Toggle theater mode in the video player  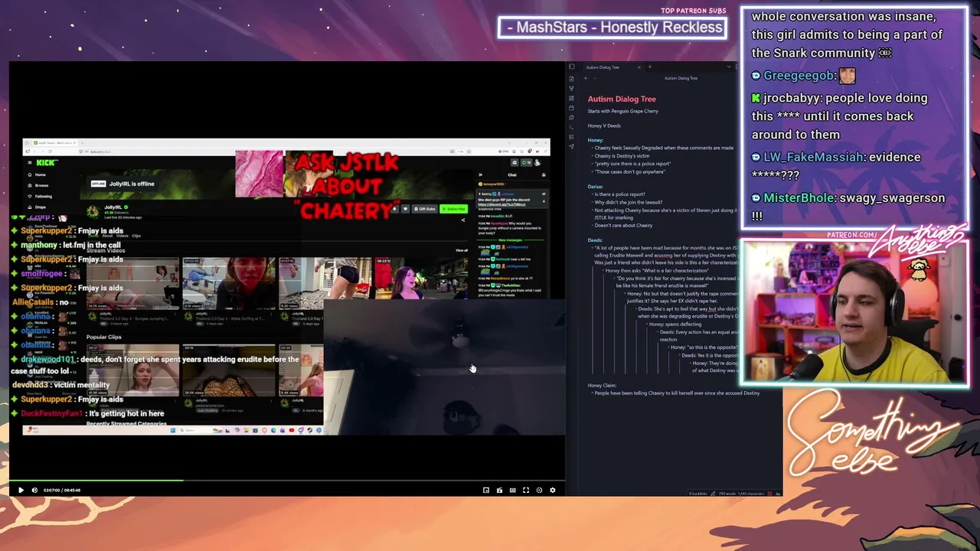512,490
